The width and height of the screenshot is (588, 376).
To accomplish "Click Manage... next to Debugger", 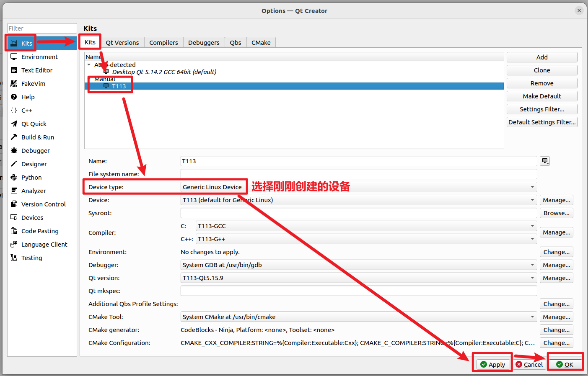I will (557, 265).
